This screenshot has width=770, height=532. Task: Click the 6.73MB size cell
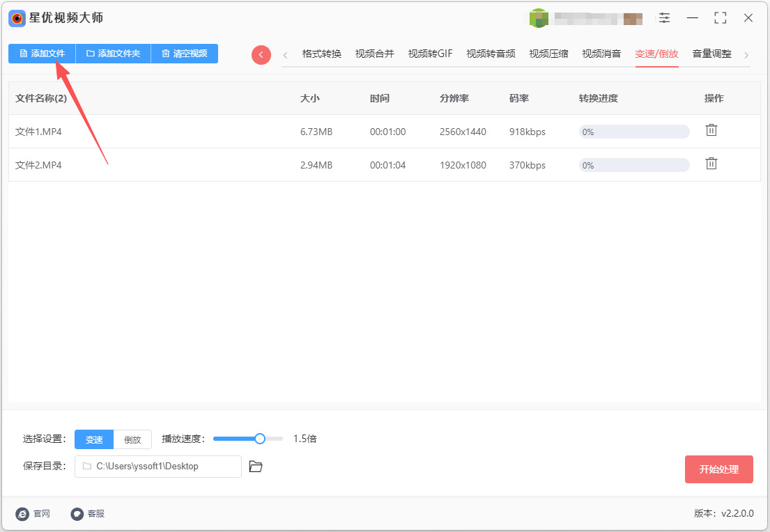[x=316, y=132]
